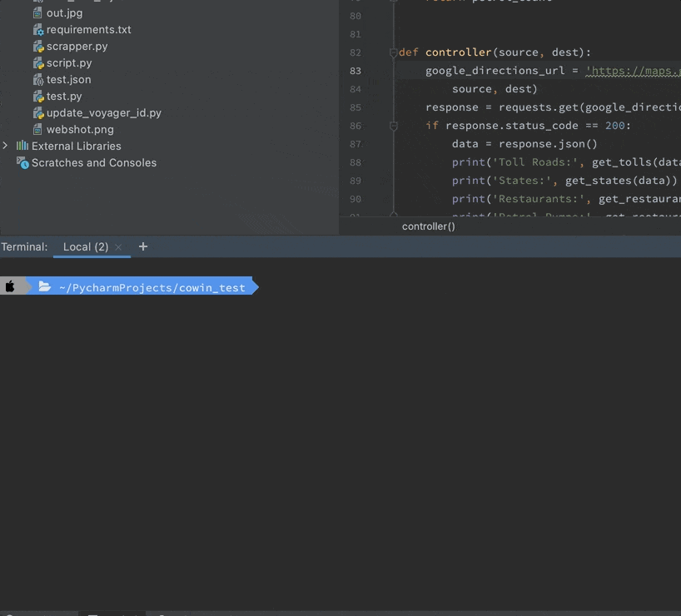Open test.json file
681x616 pixels.
(x=68, y=80)
